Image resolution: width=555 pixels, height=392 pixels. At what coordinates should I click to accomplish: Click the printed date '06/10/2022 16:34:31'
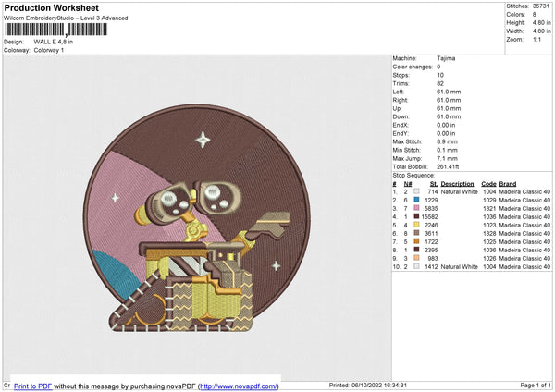click(377, 385)
